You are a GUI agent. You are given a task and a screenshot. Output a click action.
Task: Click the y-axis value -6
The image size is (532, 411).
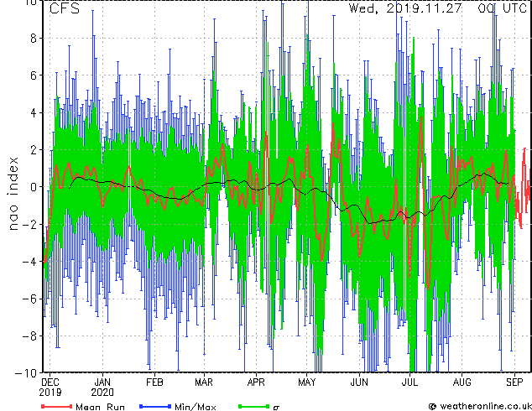tap(29, 299)
